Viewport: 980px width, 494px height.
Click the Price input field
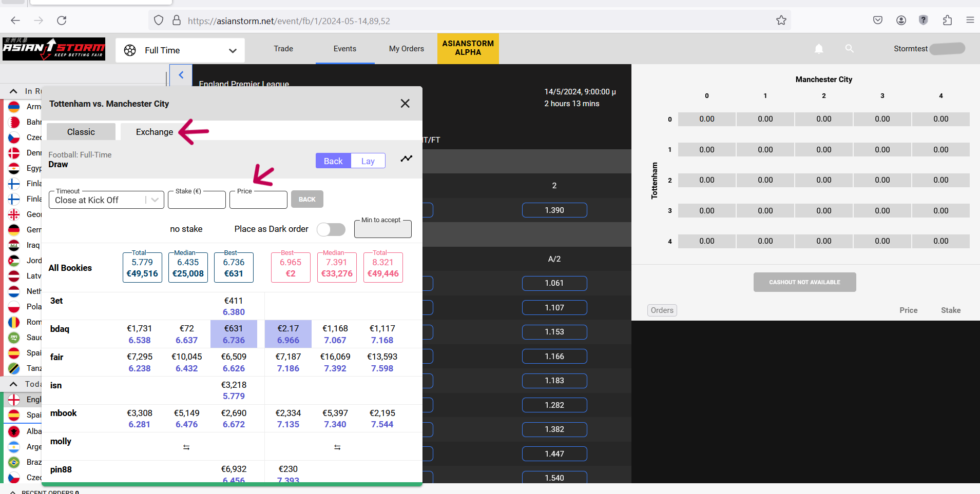coord(258,200)
